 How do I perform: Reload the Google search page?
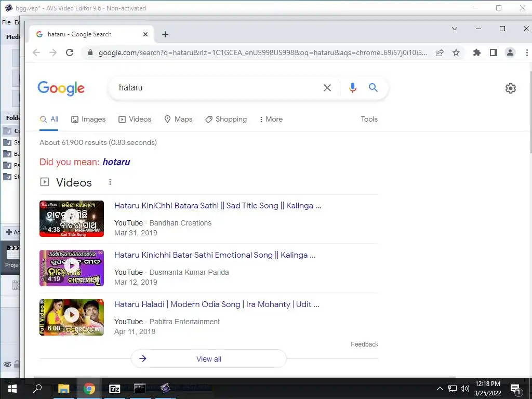click(70, 52)
